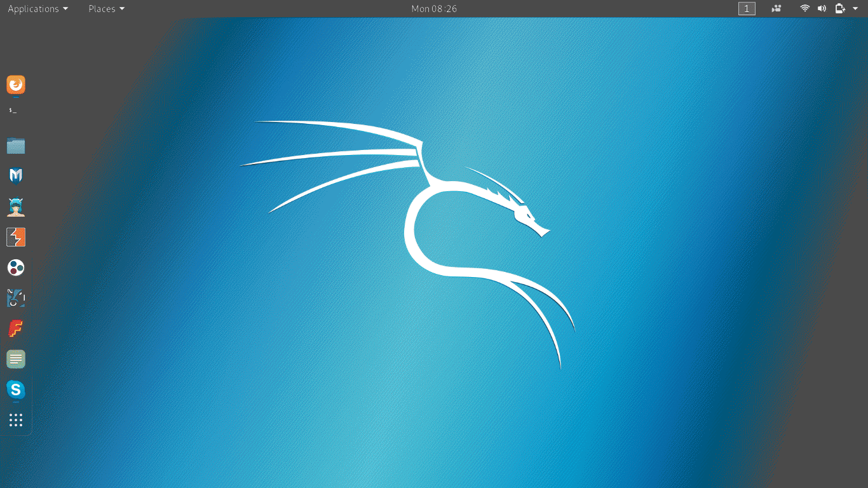868x488 pixels.
Task: Expand the system status dropdown arrow
Action: coord(855,8)
